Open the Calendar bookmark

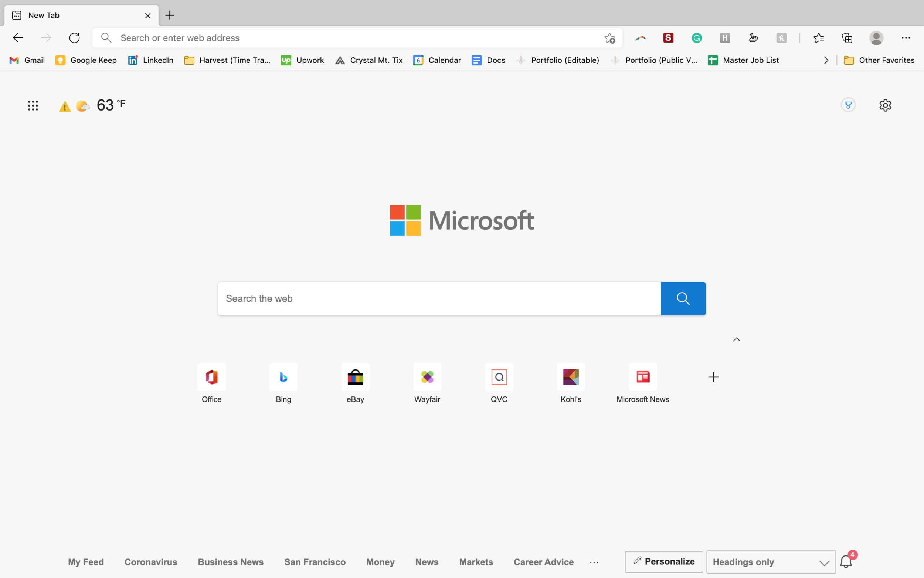click(x=437, y=60)
